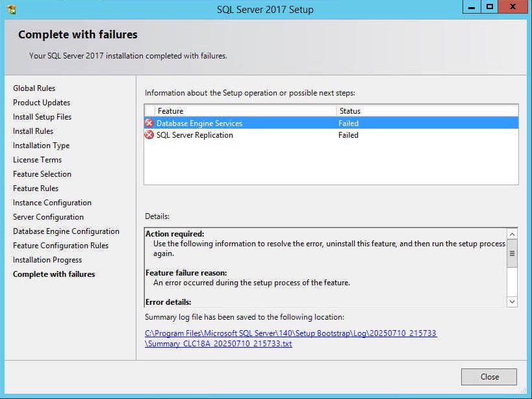Click the Global Rules step
Image resolution: width=532 pixels, height=399 pixels.
(x=34, y=88)
